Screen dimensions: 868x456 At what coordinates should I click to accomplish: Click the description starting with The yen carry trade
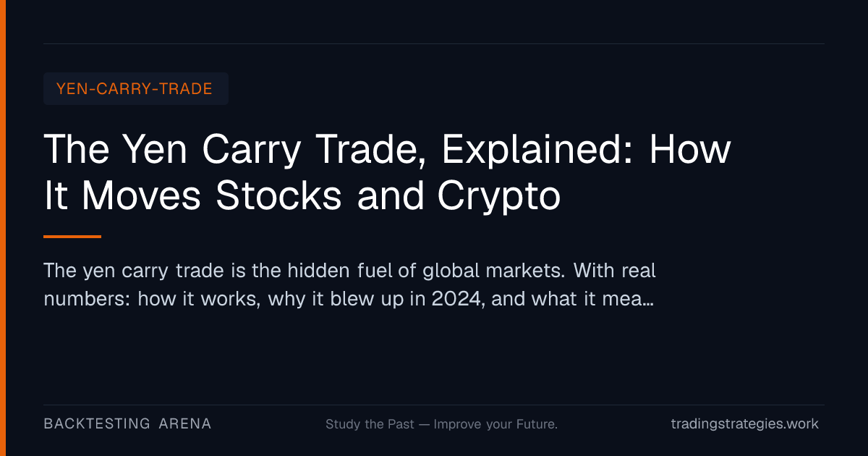[350, 284]
